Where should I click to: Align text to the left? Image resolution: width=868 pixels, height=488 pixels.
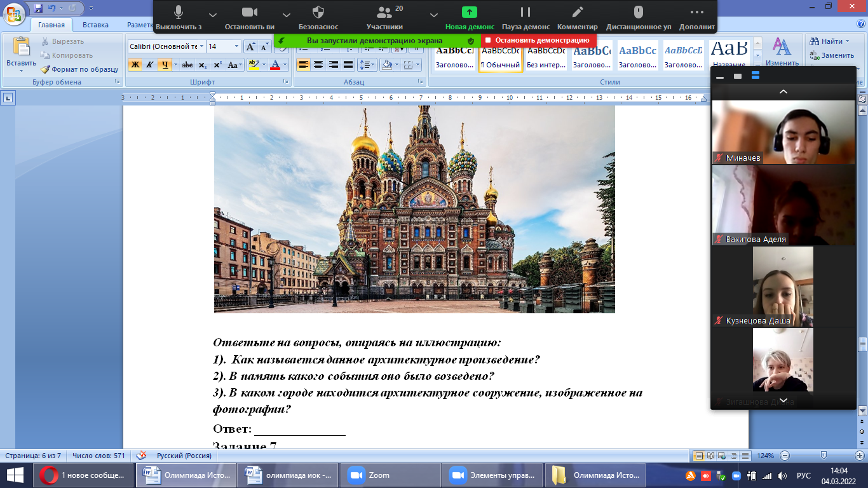pos(303,65)
